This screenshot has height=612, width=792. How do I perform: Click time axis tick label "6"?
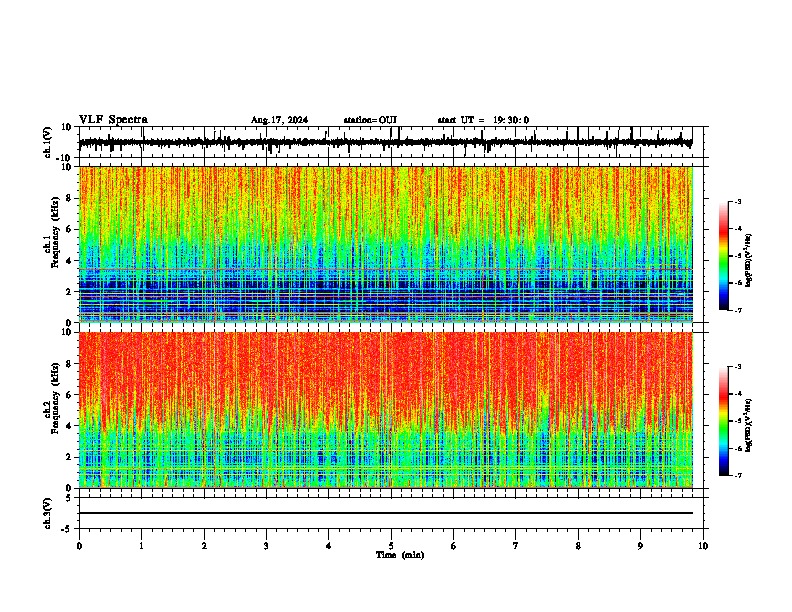454,546
